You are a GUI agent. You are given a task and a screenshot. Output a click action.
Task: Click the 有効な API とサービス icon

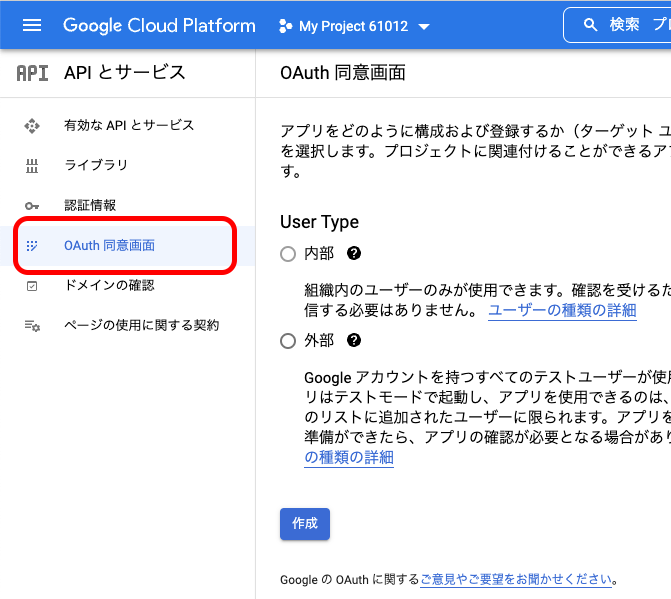(x=32, y=126)
